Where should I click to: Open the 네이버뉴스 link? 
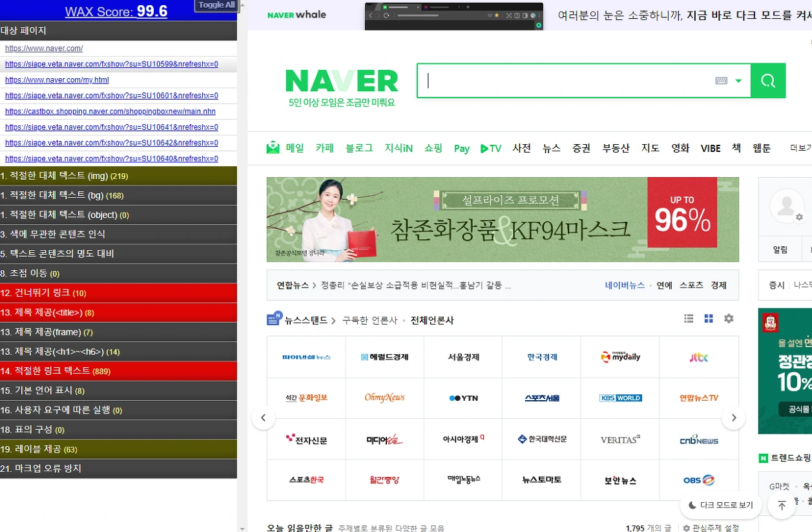coord(625,285)
